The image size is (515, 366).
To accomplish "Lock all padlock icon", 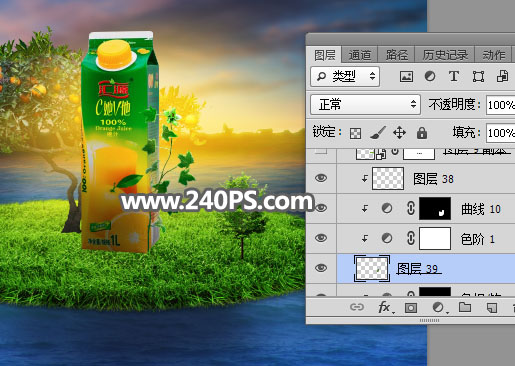I will point(422,133).
